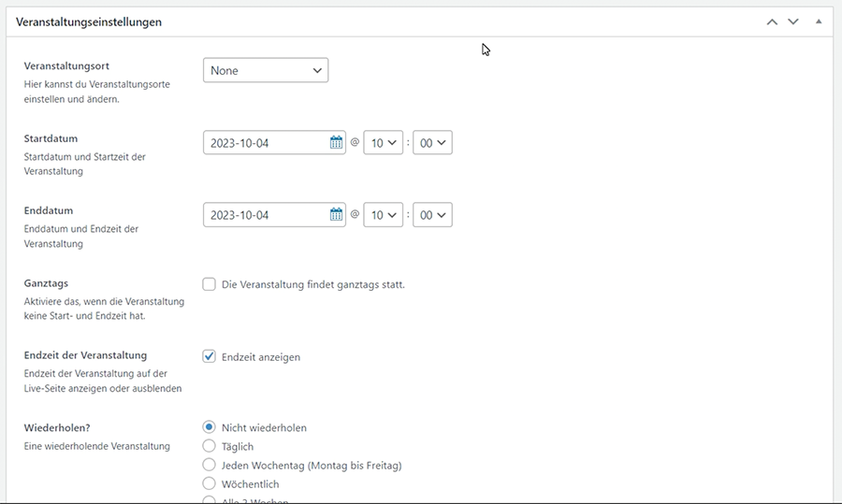The height and width of the screenshot is (504, 842).
Task: Open the Veranstaltungsort dropdown
Action: 266,70
